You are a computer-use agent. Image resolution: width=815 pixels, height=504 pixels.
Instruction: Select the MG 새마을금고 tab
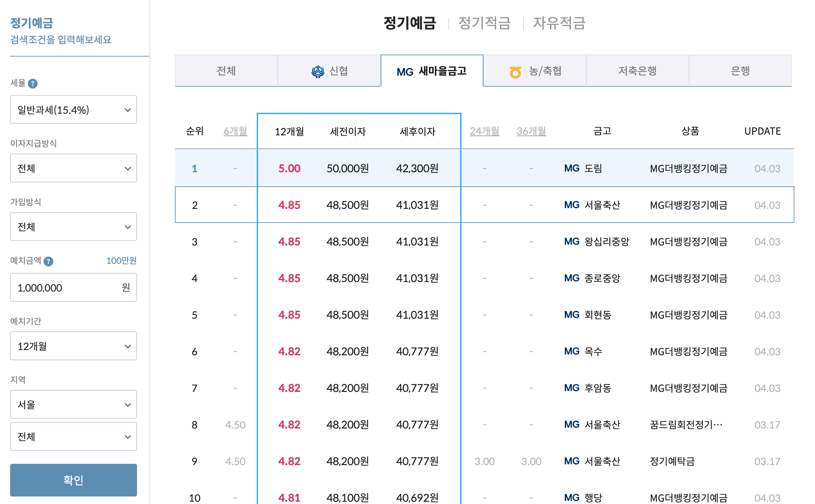[x=432, y=71]
